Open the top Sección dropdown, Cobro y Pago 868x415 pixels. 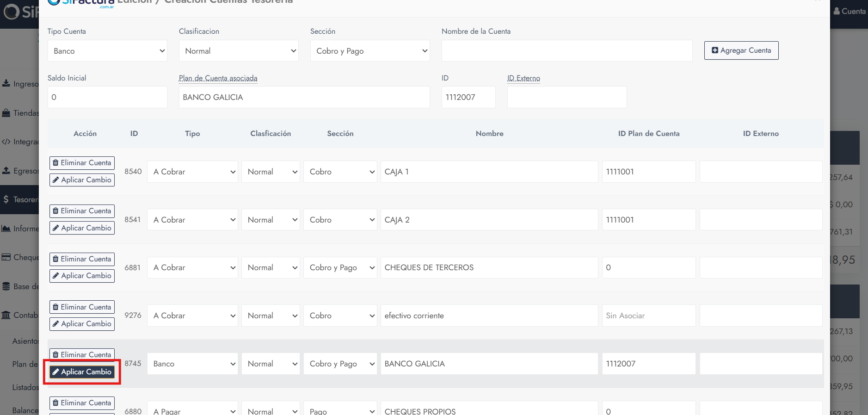(x=370, y=51)
